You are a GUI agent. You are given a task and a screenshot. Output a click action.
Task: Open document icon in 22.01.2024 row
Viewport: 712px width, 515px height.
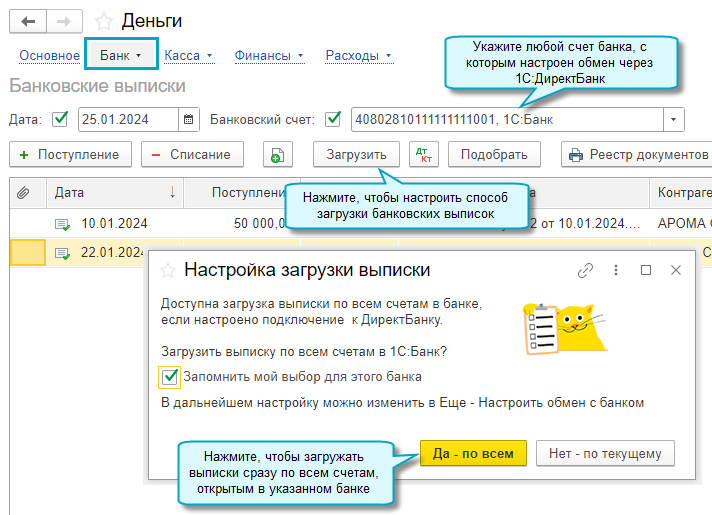pyautogui.click(x=62, y=253)
